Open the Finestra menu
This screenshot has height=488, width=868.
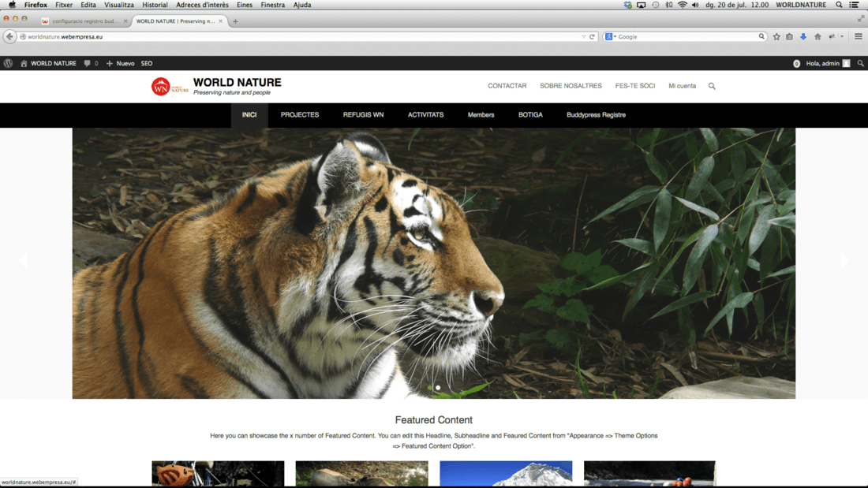click(x=273, y=5)
